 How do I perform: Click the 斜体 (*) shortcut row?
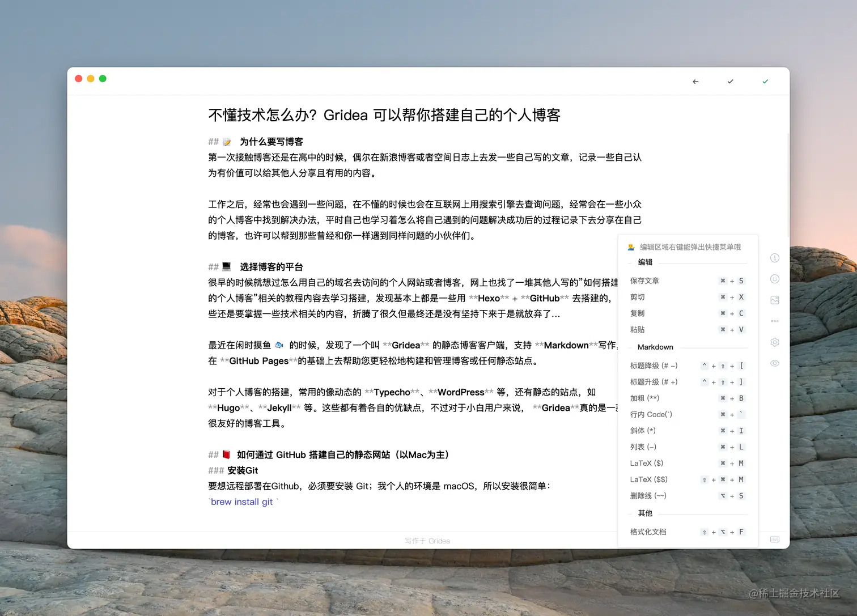[688, 431]
